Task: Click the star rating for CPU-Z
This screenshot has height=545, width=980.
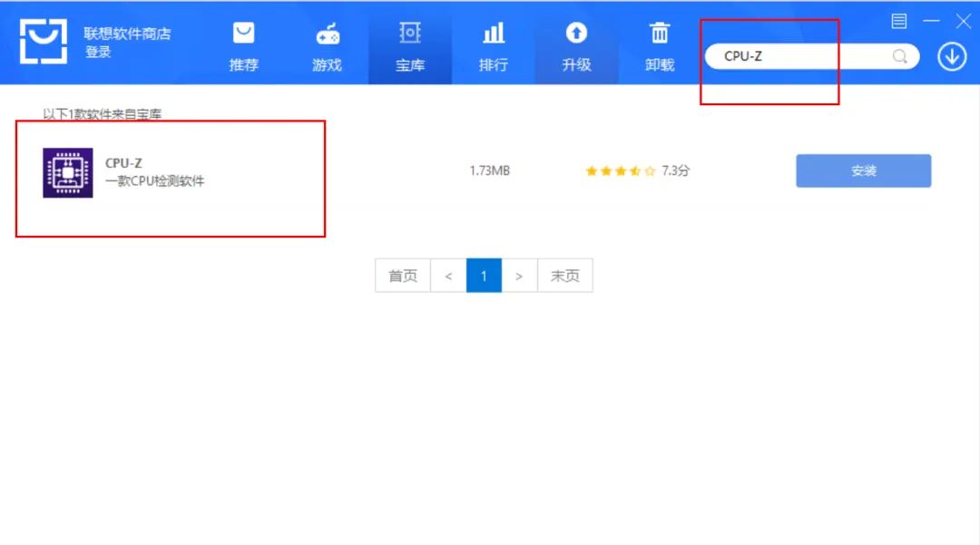Action: point(621,170)
